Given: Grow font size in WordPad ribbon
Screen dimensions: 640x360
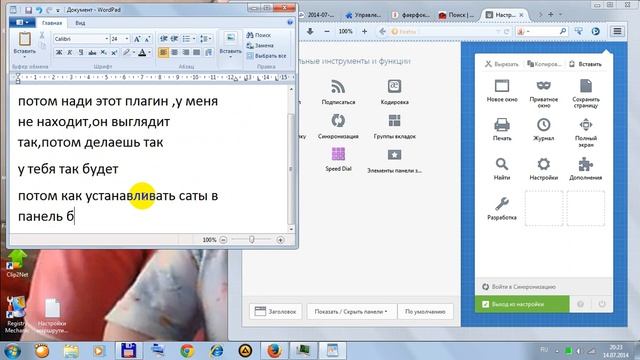Looking at the screenshot, I should (x=137, y=39).
